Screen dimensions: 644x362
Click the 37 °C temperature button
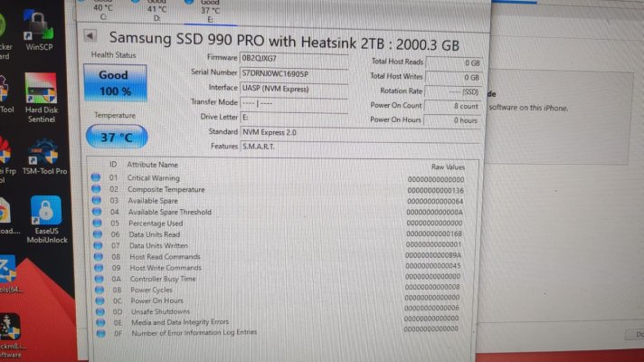pos(117,137)
